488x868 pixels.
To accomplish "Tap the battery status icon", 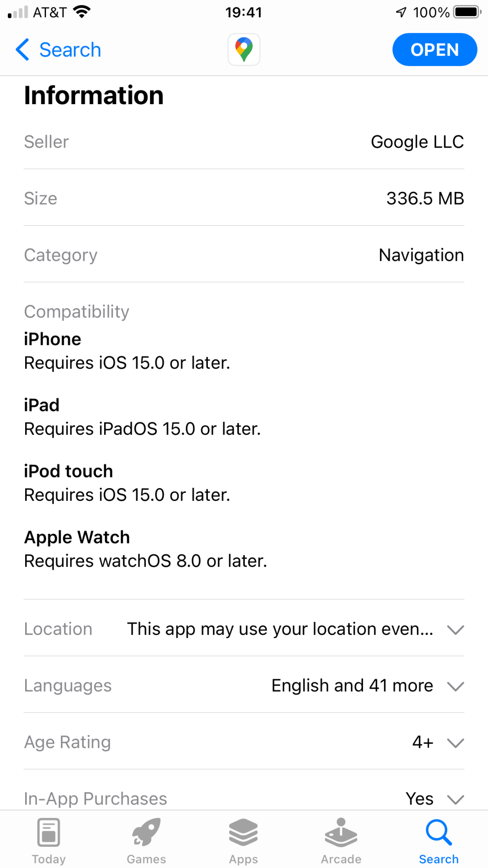I will click(x=467, y=12).
